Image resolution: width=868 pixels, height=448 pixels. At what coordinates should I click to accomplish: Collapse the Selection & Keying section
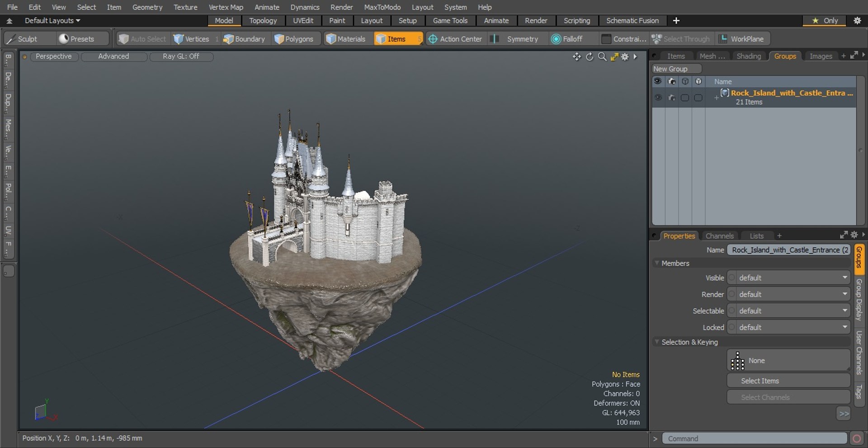pyautogui.click(x=657, y=342)
